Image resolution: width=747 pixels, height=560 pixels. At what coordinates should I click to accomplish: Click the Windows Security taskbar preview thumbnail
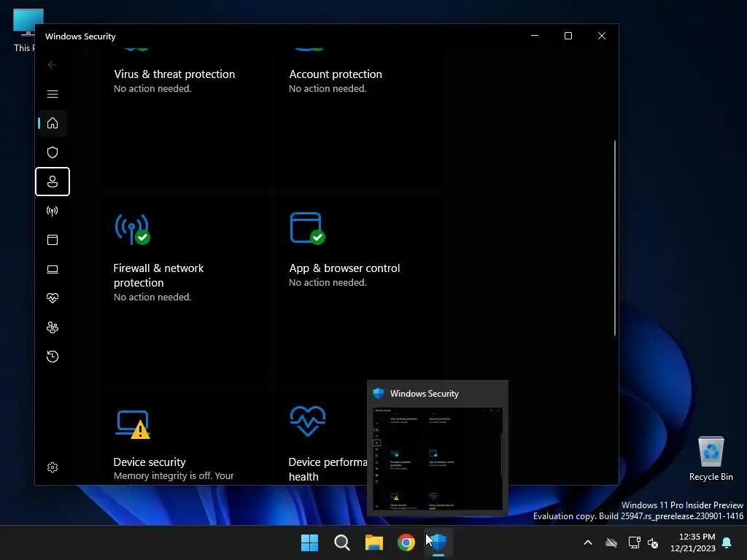(438, 459)
